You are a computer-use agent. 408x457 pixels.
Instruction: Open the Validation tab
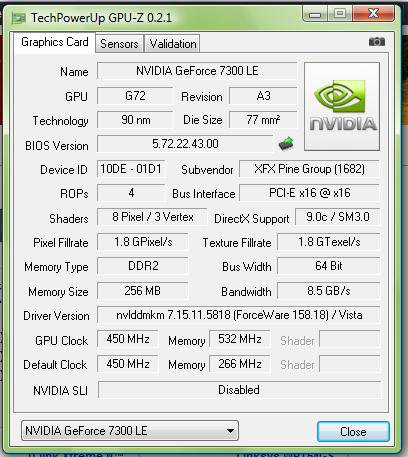coord(173,44)
